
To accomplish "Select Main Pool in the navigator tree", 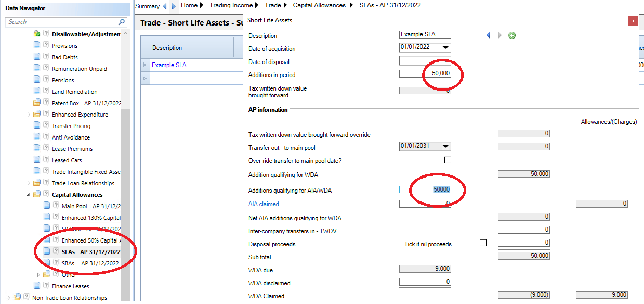I will click(91, 206).
